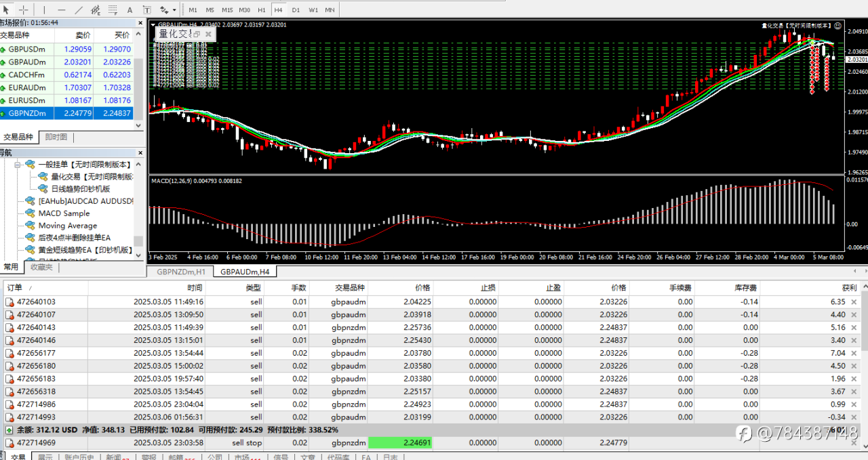868x460 pixels.
Task: Select the trendline drawing tool
Action: point(79,9)
